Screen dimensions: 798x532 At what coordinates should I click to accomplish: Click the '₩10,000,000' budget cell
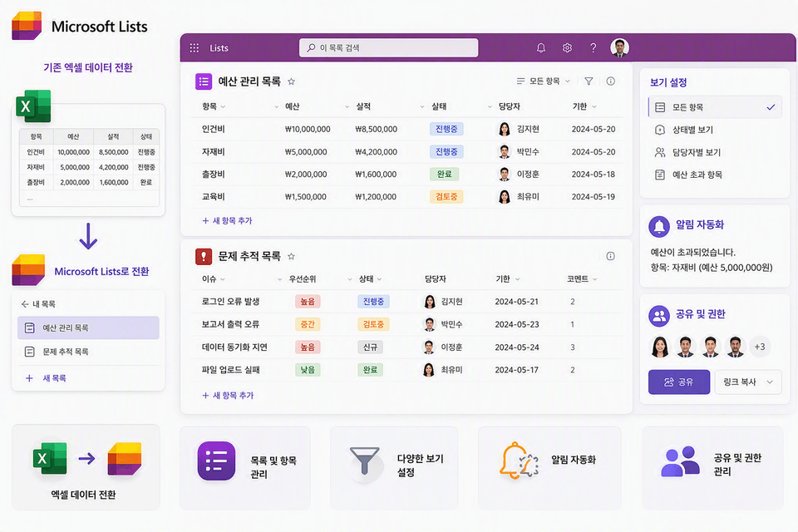[x=308, y=130]
